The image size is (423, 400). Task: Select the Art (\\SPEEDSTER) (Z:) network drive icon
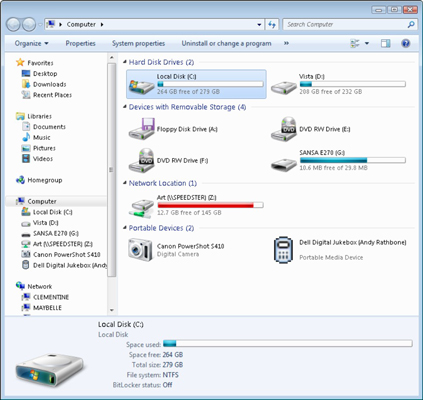(142, 208)
